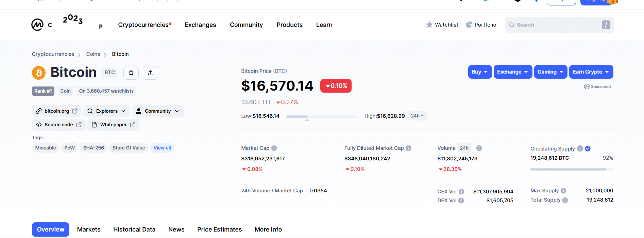Screen dimensions: 644x238
Task: Expand the Community links dropdown under Bitcoin
Action: click(158, 111)
